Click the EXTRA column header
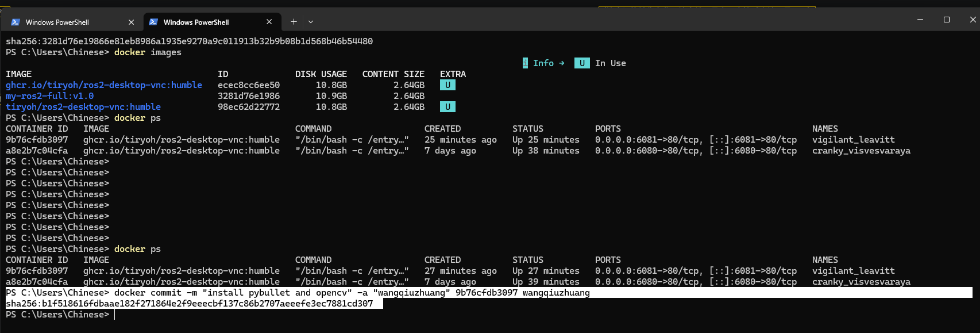This screenshot has height=333, width=980. (x=453, y=74)
